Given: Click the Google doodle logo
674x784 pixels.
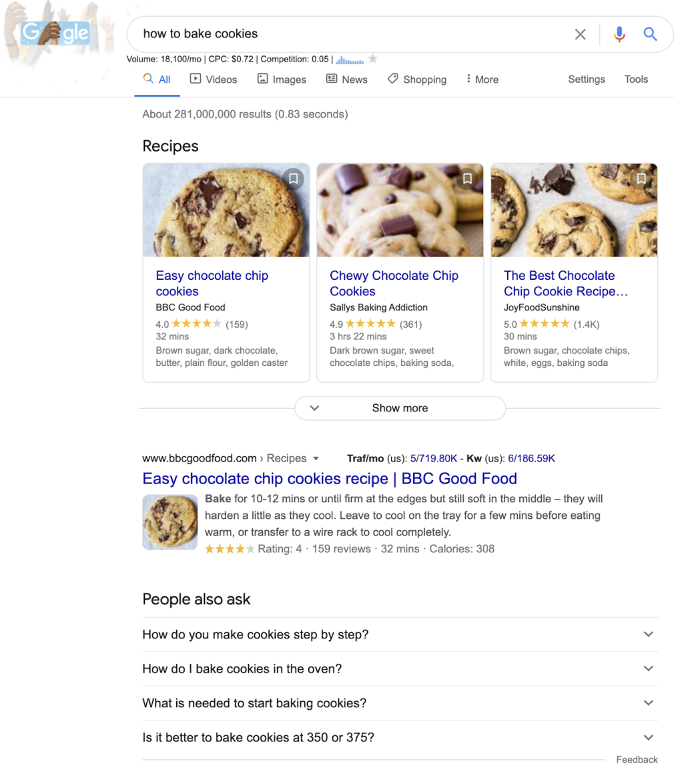Looking at the screenshot, I should 55,32.
